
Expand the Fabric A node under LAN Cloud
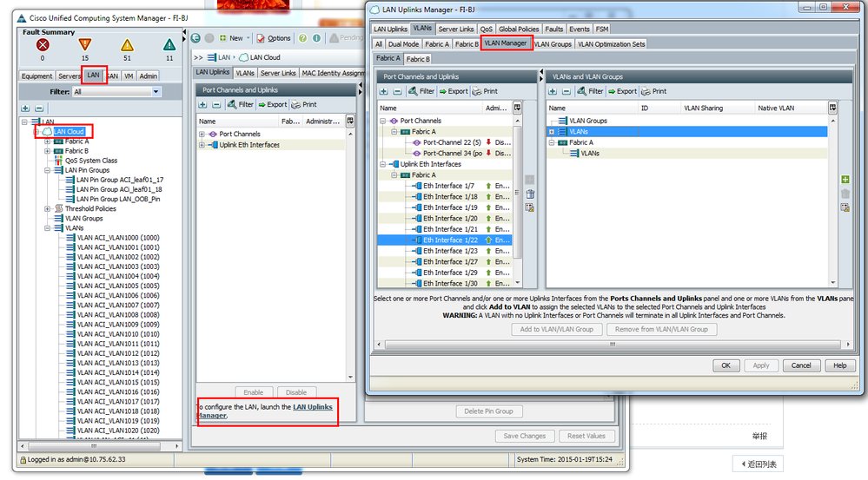pyautogui.click(x=48, y=141)
